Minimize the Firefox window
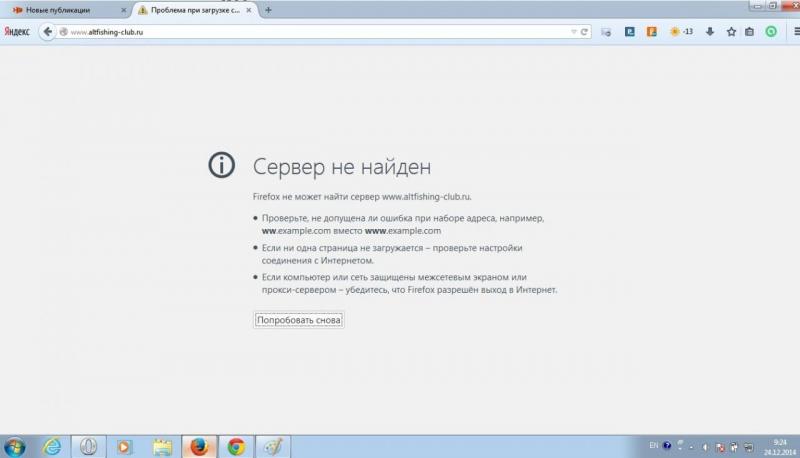This screenshot has width=800, height=458. 757,6
